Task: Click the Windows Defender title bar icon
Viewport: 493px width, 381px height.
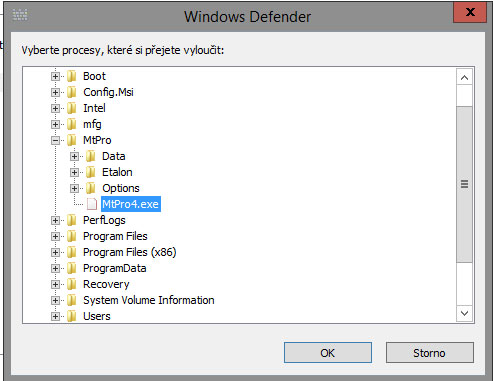Action: tap(20, 15)
